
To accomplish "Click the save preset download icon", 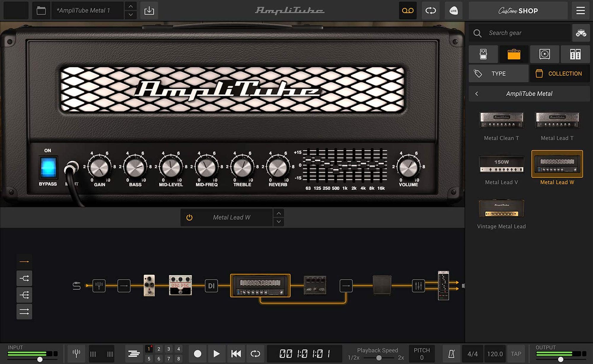I will (x=149, y=11).
